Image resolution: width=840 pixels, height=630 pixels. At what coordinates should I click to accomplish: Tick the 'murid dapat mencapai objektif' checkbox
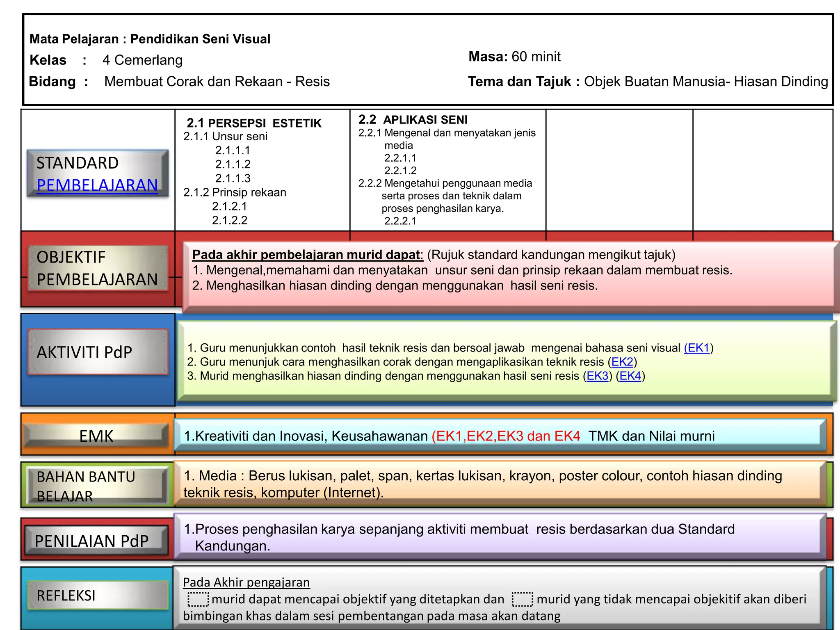pyautogui.click(x=198, y=599)
